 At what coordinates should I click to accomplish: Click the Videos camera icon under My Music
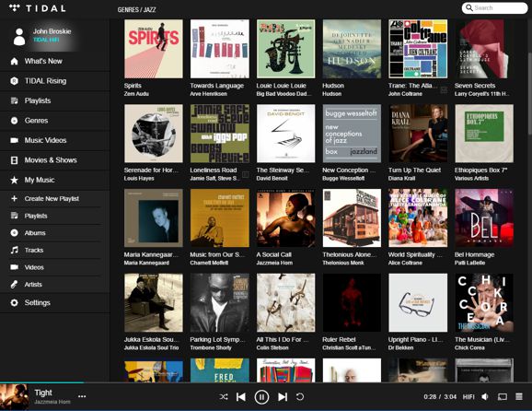14,267
